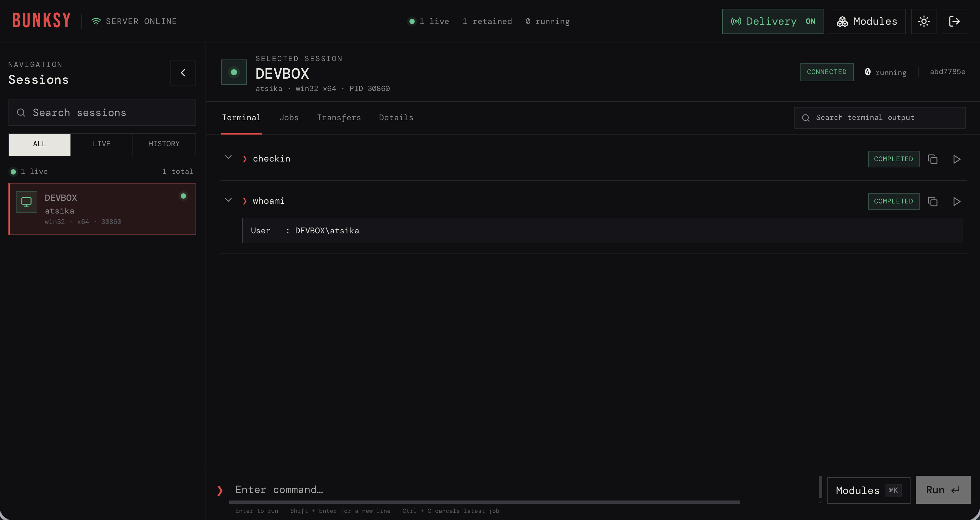Image resolution: width=980 pixels, height=520 pixels.
Task: Switch theme with the sun icon
Action: (924, 21)
